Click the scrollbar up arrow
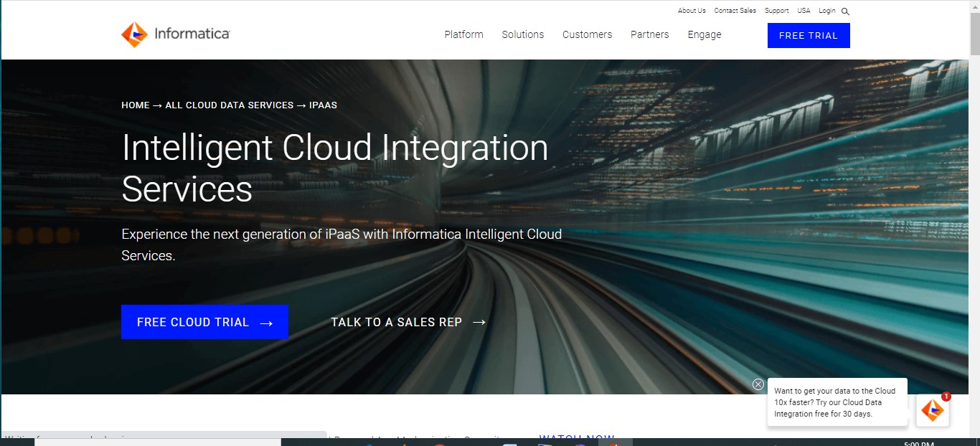Viewport: 980px width, 446px height. pos(975,6)
